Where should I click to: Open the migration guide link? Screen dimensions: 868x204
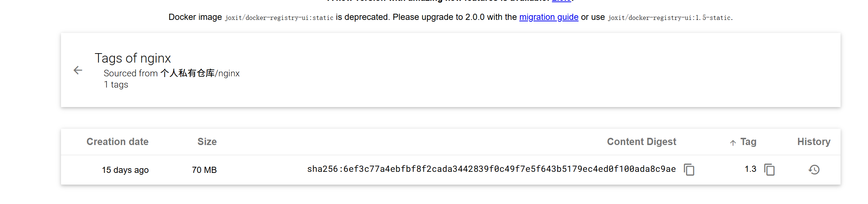pyautogui.click(x=549, y=17)
